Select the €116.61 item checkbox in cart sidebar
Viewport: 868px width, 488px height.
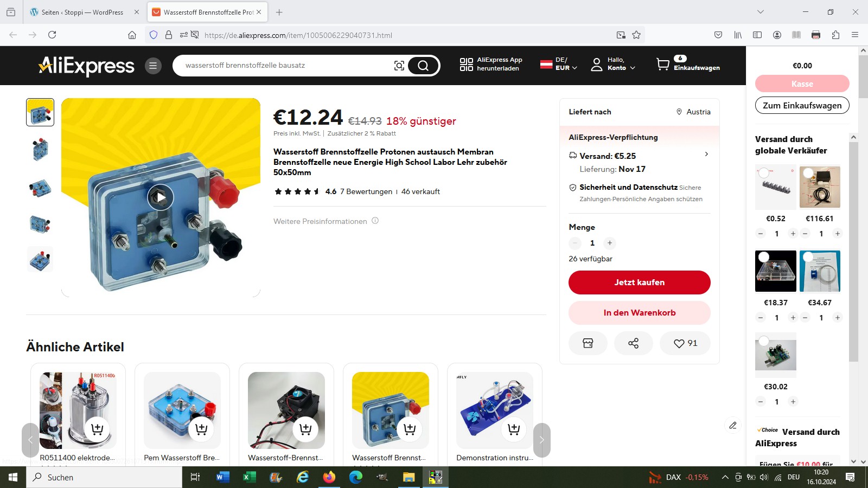(x=808, y=173)
